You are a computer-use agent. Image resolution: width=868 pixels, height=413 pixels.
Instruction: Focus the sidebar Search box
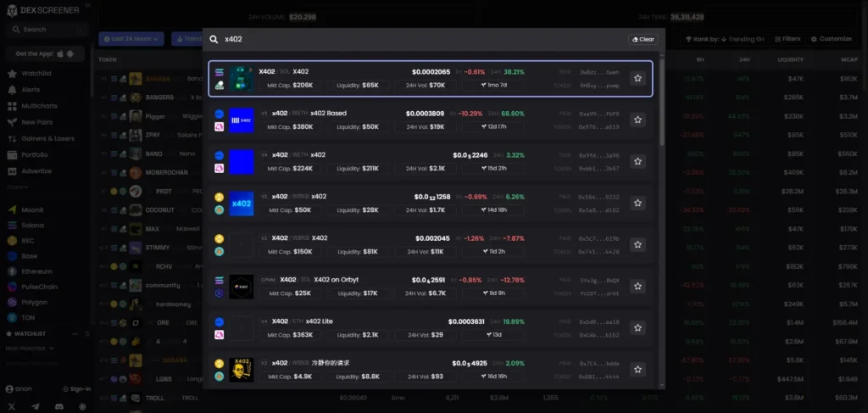(47, 30)
